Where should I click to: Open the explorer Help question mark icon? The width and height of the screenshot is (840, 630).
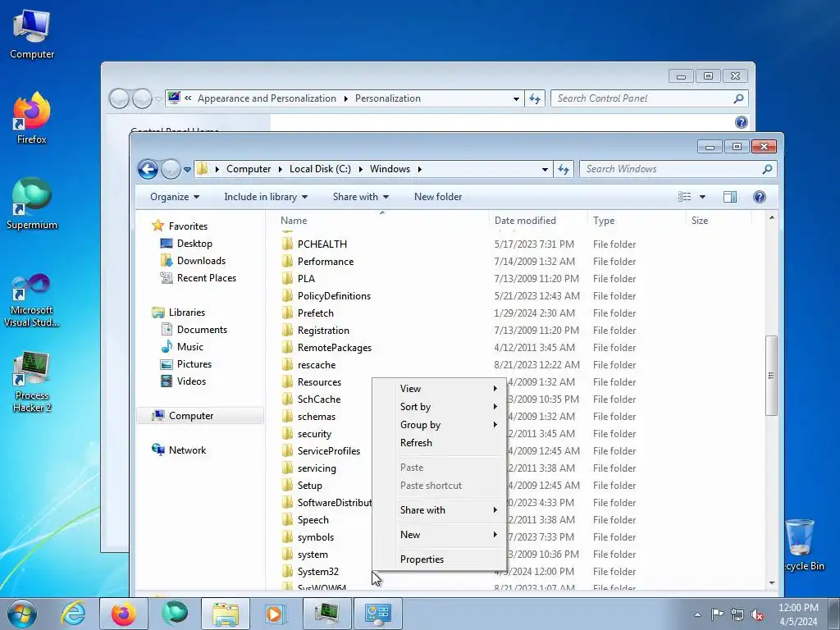pos(759,197)
